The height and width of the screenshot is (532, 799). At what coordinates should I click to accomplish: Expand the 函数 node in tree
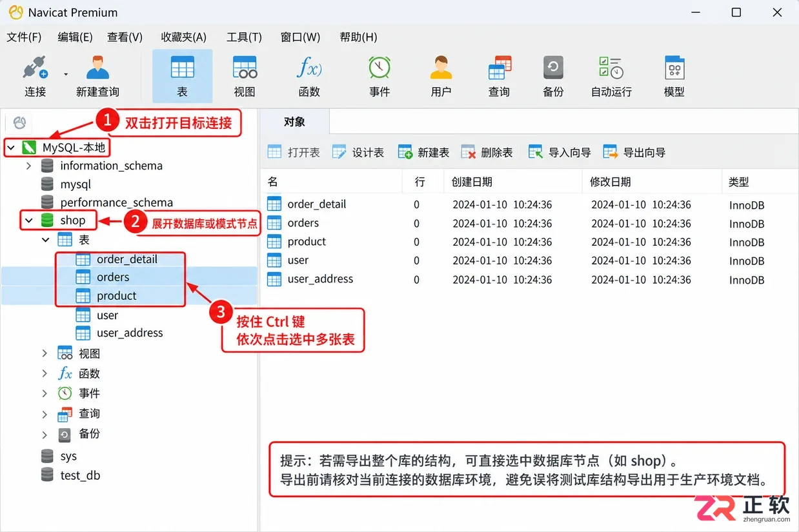pyautogui.click(x=45, y=373)
